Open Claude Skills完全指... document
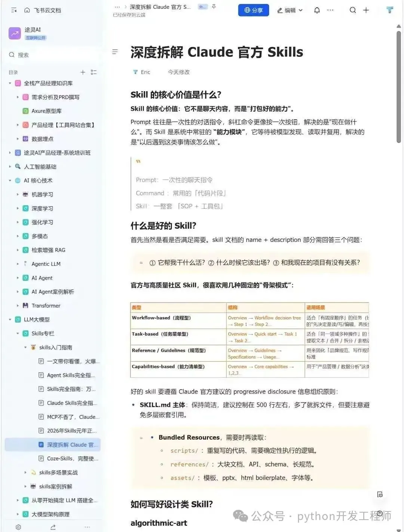This screenshot has width=404, height=532. [x=68, y=403]
